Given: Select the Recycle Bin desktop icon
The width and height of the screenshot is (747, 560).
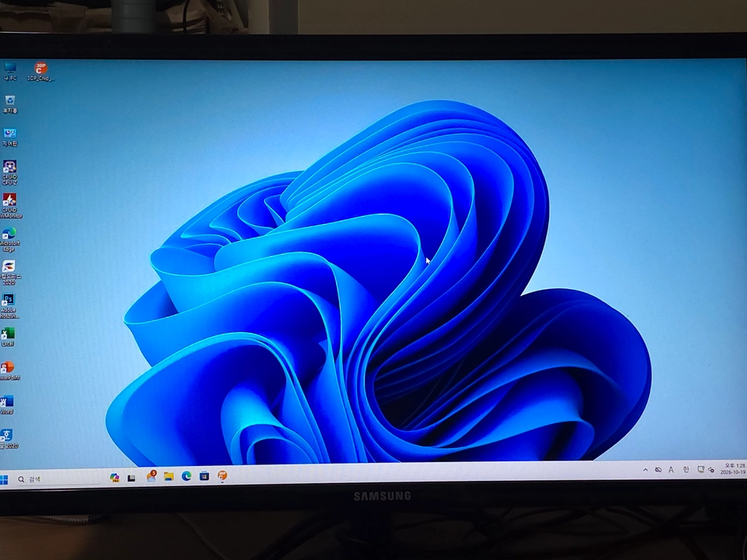Looking at the screenshot, I should pos(10,105).
